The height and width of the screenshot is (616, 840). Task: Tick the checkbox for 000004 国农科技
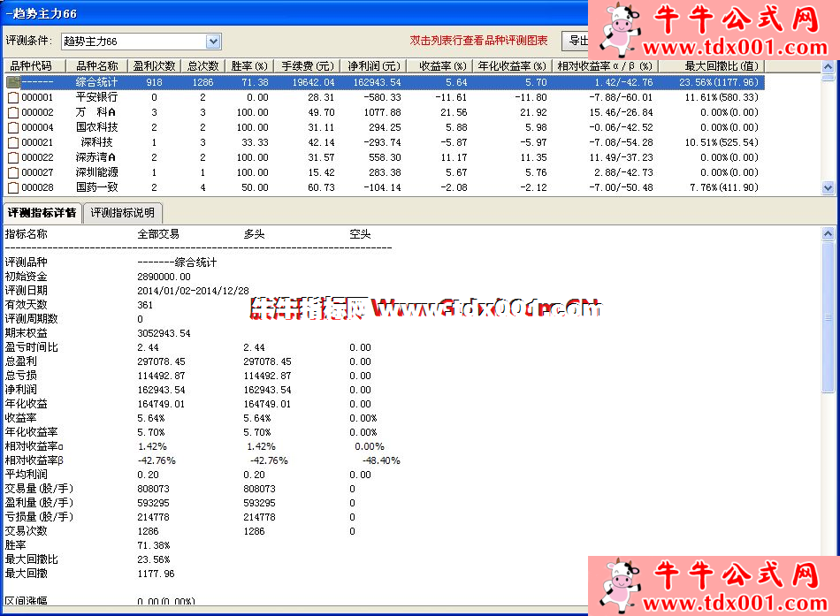tap(13, 127)
